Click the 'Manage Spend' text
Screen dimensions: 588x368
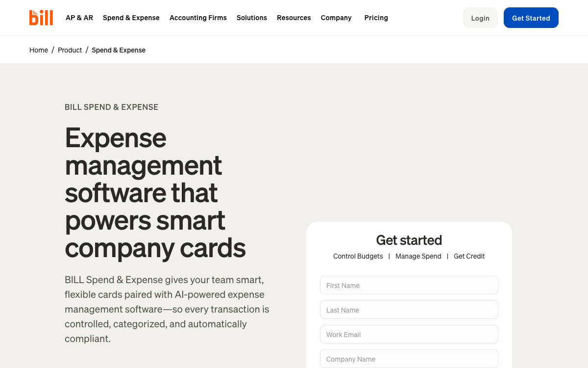[418, 256]
